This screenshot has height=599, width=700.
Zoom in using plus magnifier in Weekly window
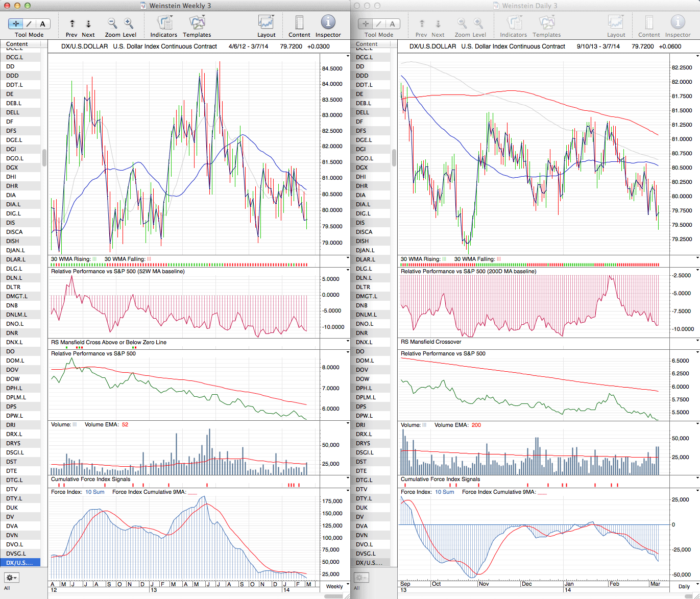click(x=129, y=23)
